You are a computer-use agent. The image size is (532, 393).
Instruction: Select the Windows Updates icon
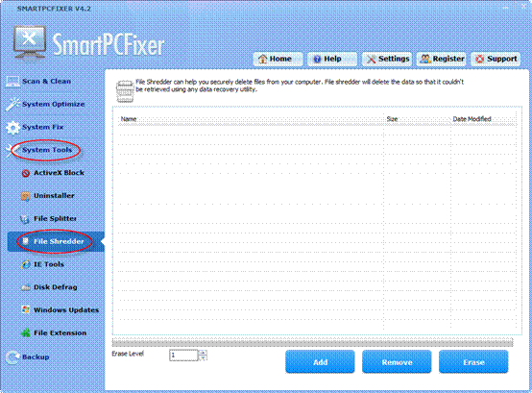point(25,309)
